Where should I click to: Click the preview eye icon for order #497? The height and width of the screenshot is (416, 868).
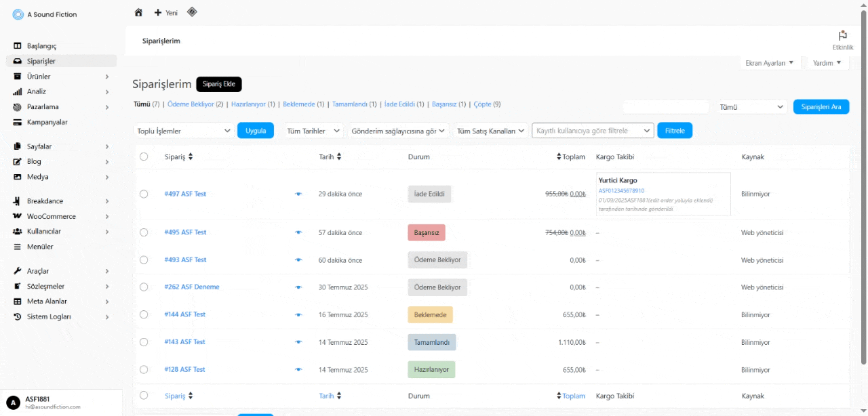(298, 194)
